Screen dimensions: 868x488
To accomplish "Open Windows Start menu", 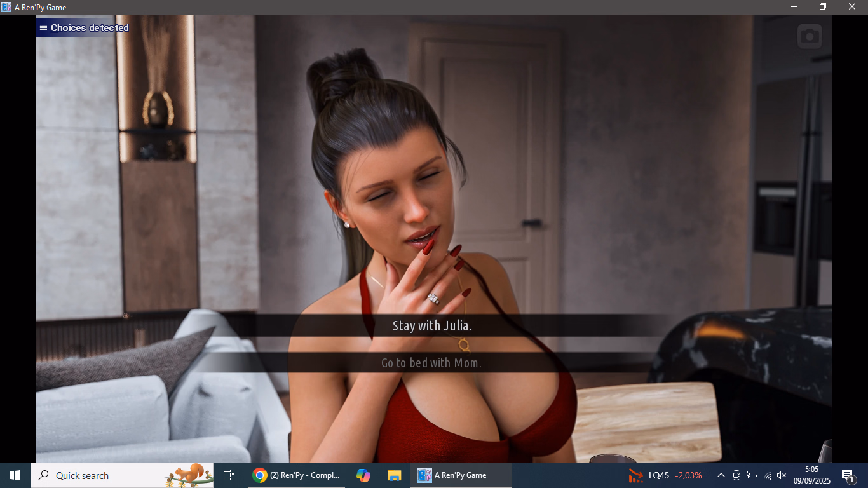I will [15, 475].
